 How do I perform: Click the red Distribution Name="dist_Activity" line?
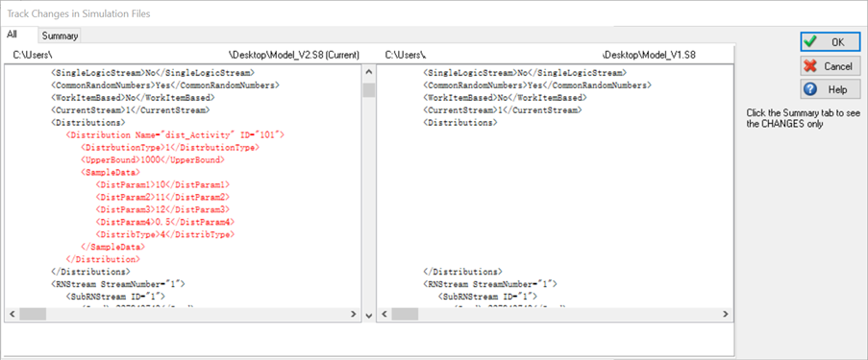click(175, 135)
